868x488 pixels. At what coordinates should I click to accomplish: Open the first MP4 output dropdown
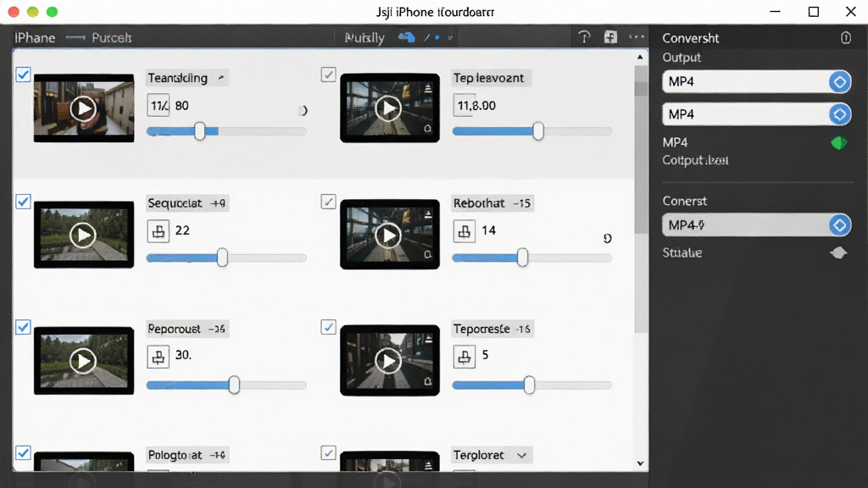757,82
